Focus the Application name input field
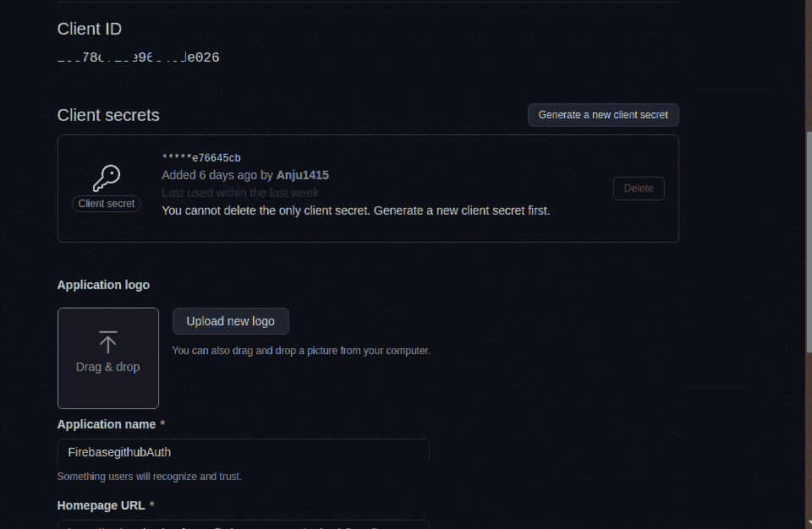 tap(244, 452)
